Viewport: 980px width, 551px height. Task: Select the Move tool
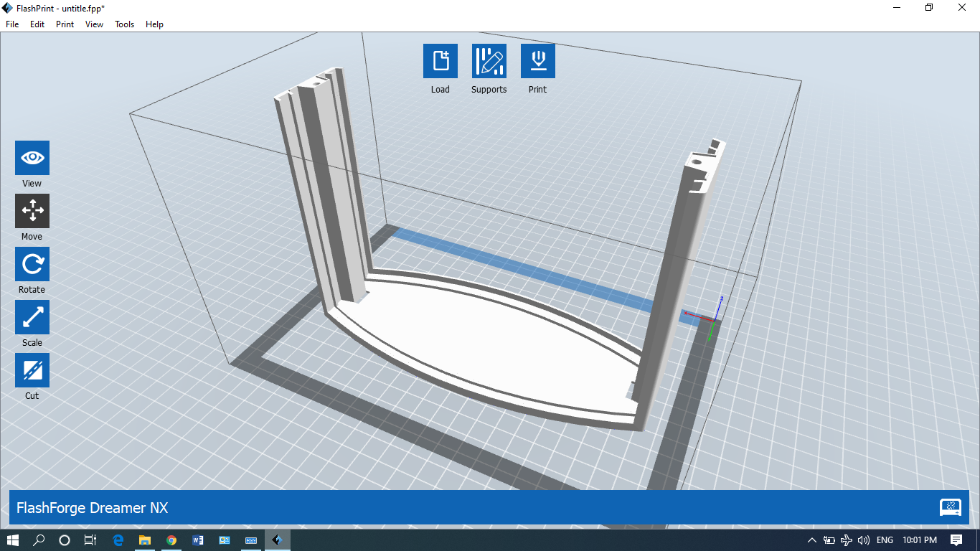click(32, 211)
